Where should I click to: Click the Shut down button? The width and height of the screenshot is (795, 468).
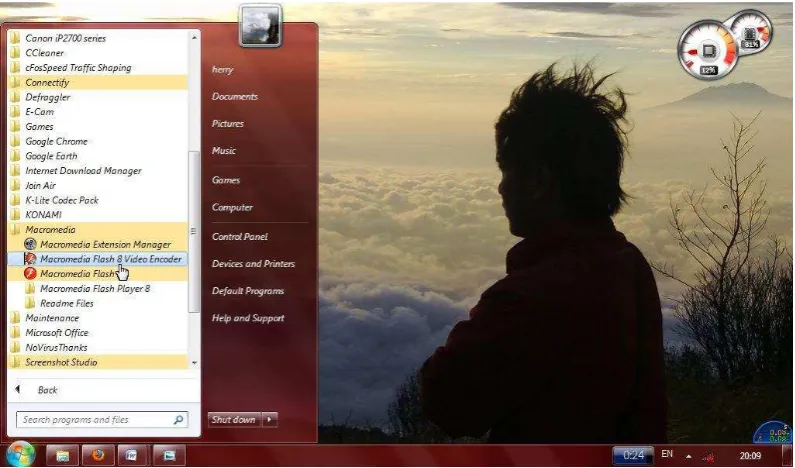click(x=234, y=419)
